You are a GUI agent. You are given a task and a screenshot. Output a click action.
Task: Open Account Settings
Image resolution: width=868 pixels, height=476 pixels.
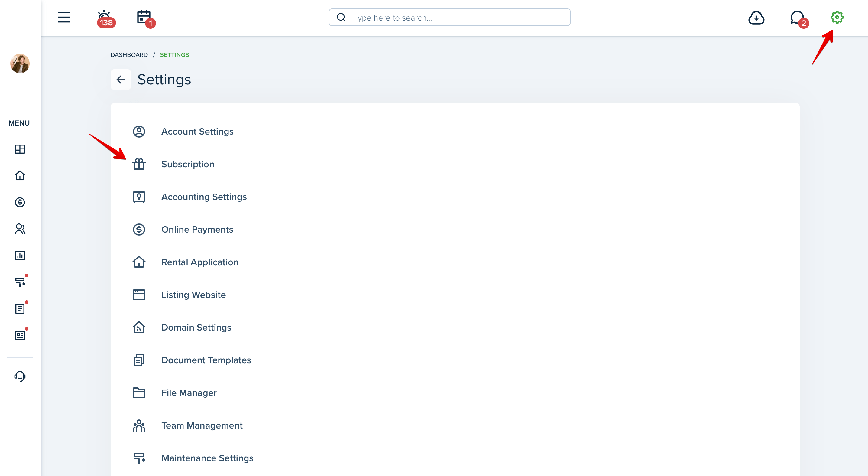(x=197, y=132)
